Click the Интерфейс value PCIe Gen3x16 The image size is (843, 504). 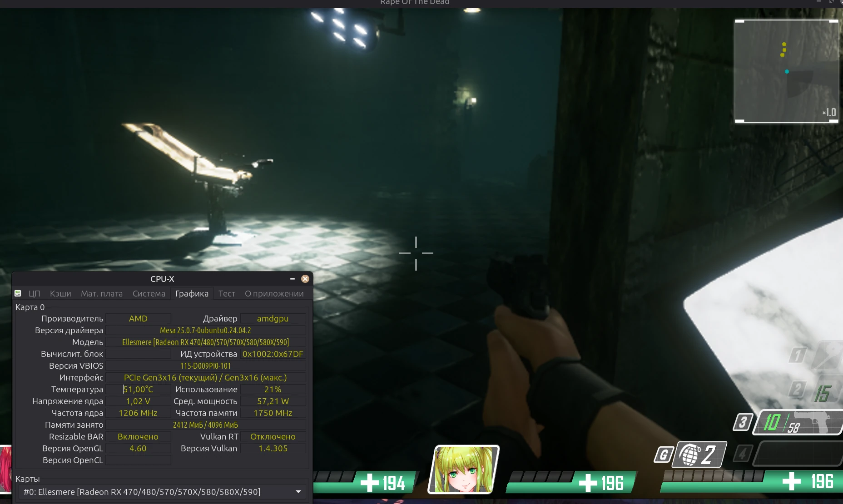206,378
